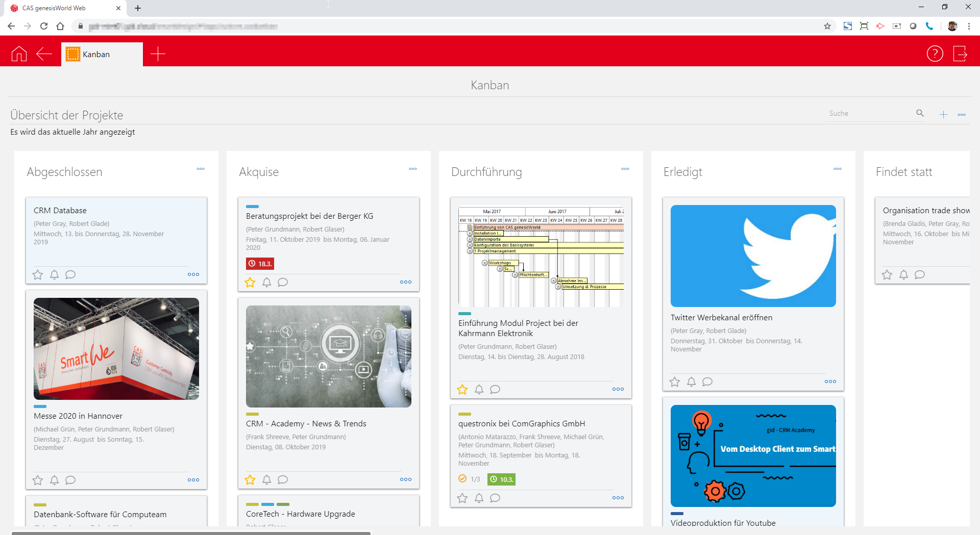Open board options menu next to plus
Image resolution: width=980 pixels, height=535 pixels.
962,115
